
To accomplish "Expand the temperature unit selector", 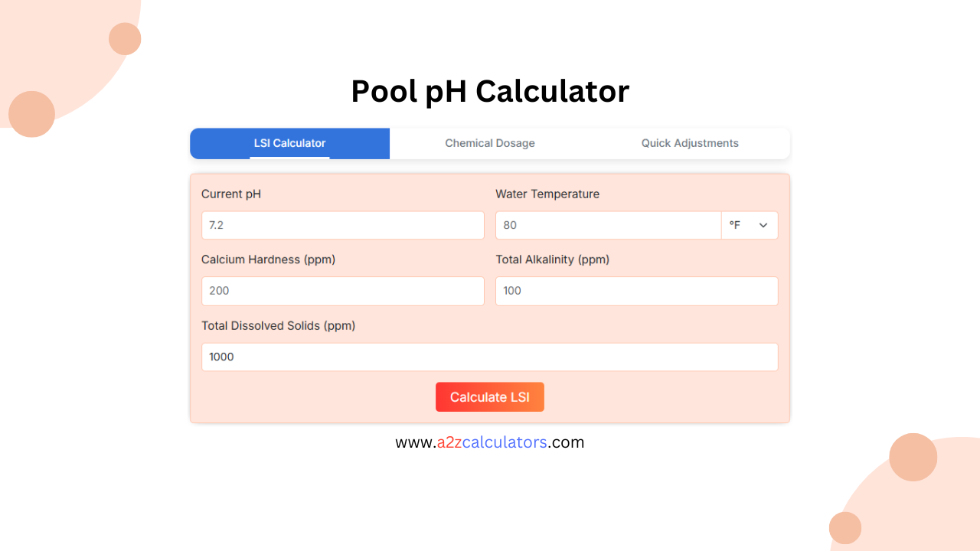I will click(x=749, y=225).
